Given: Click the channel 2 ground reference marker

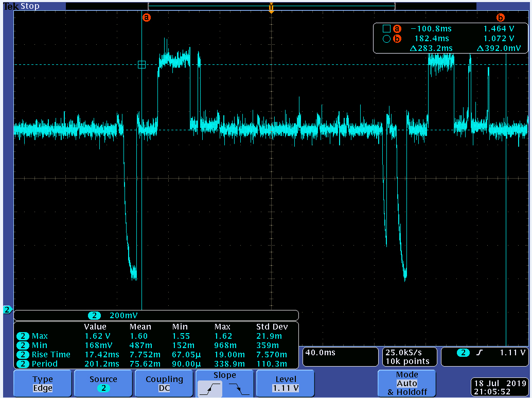Looking at the screenshot, I should click(7, 309).
